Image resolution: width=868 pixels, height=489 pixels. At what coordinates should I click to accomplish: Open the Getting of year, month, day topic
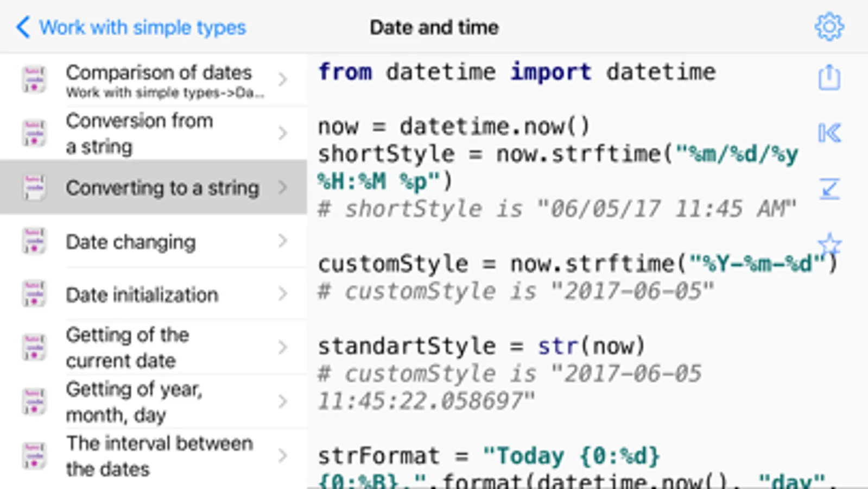134,402
